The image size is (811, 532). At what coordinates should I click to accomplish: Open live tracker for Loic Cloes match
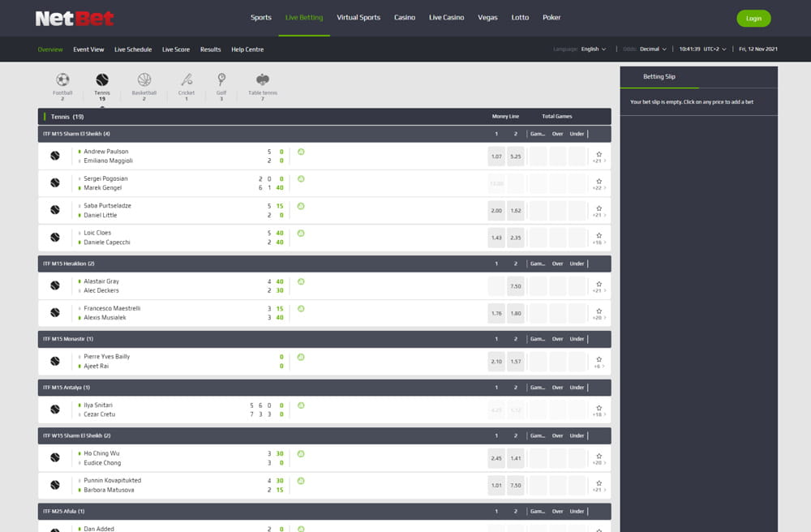click(301, 234)
